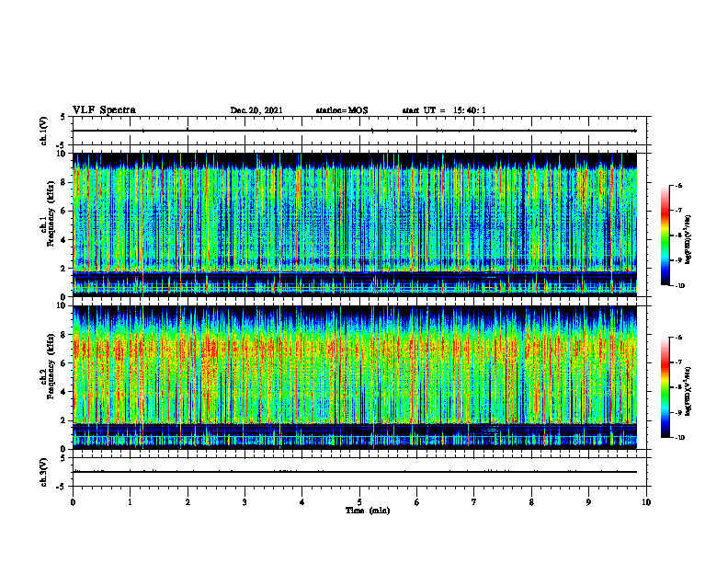The image size is (728, 563).
Task: Click the ch.2 spectrogram panel
Action: 355,377
